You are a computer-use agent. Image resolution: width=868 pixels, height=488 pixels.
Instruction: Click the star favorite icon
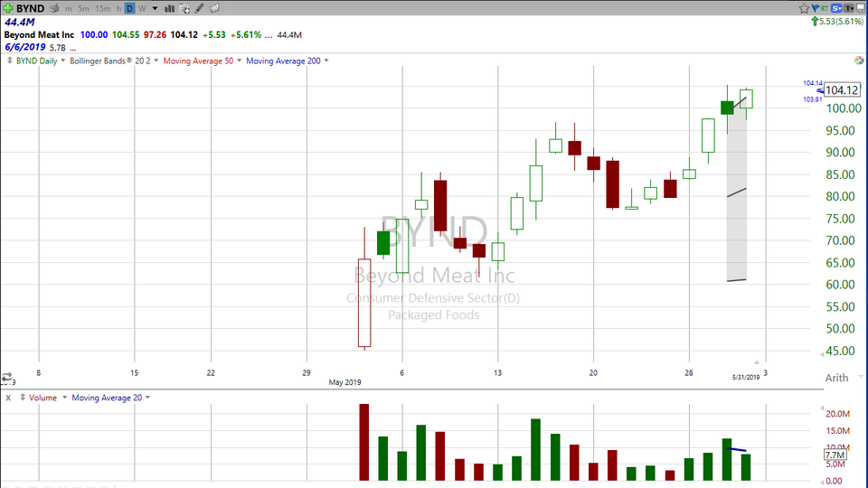805,8
